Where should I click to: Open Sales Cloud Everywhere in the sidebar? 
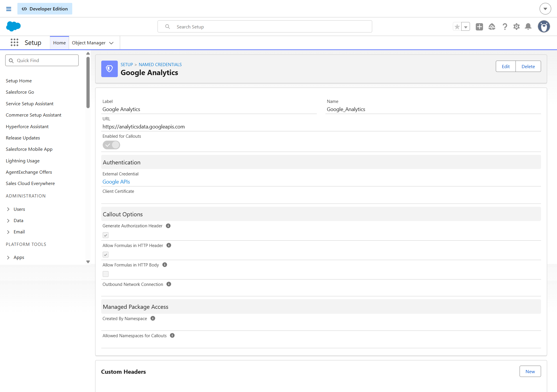coord(30,184)
